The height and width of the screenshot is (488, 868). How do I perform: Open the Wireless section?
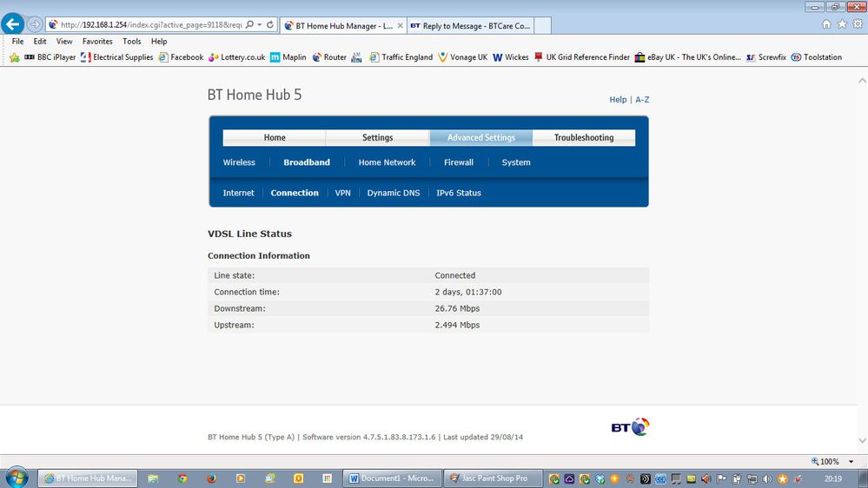click(x=239, y=162)
